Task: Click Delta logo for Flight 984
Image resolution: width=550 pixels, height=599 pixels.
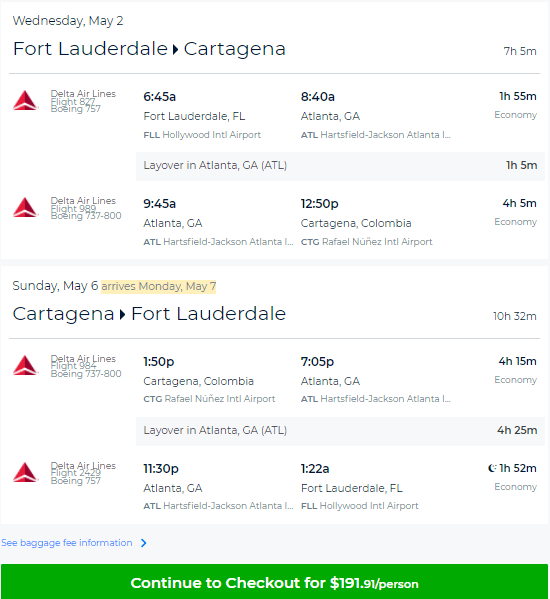Action: (x=26, y=366)
